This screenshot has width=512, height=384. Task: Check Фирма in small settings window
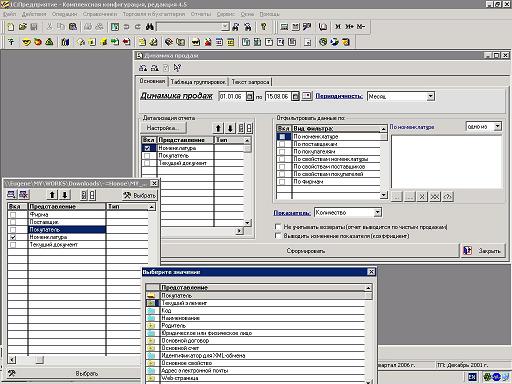coord(13,215)
